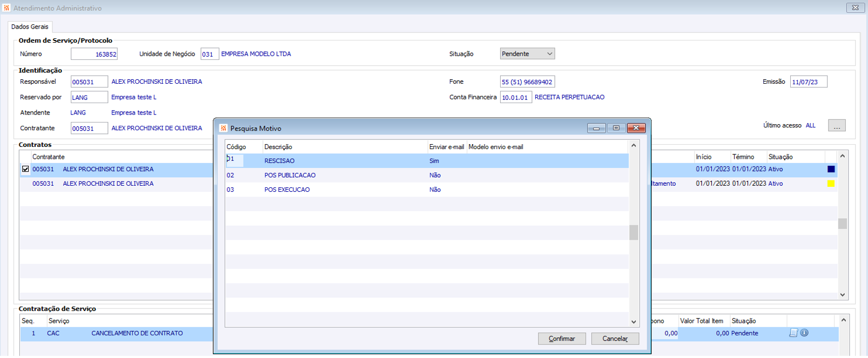Click the RECEITA PERPETUACAO text
This screenshot has width=868, height=358.
[x=569, y=97]
